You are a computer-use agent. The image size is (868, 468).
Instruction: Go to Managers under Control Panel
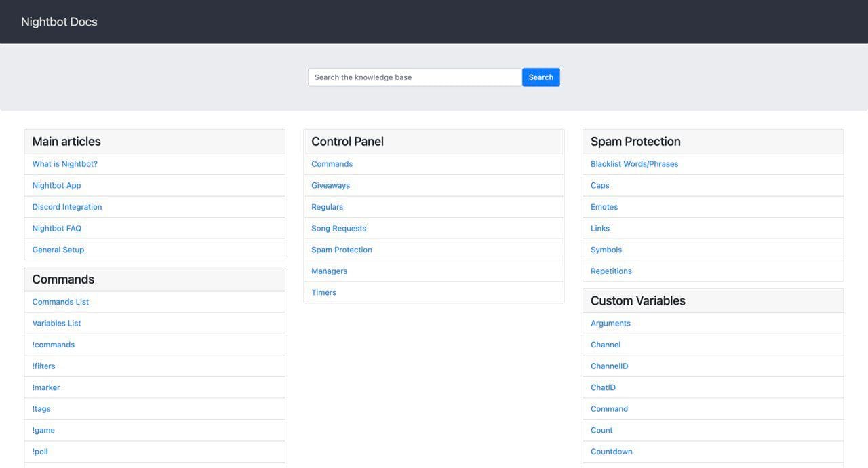point(329,271)
